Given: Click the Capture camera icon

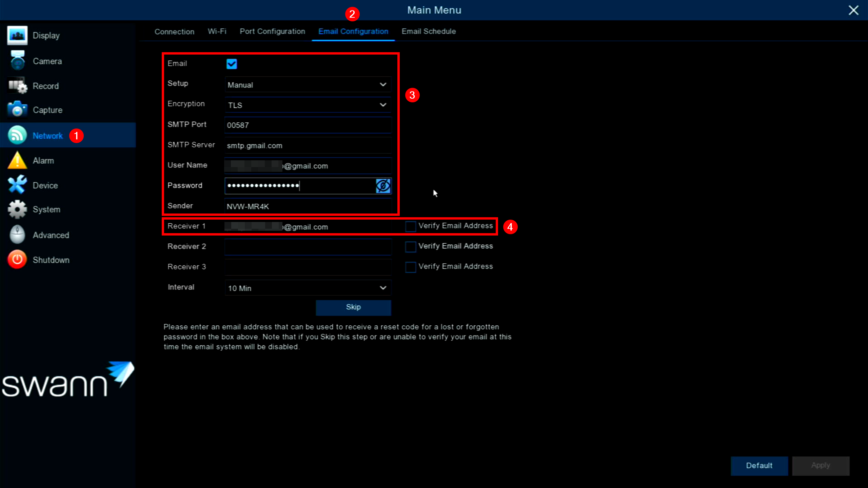Looking at the screenshot, I should click(x=17, y=109).
